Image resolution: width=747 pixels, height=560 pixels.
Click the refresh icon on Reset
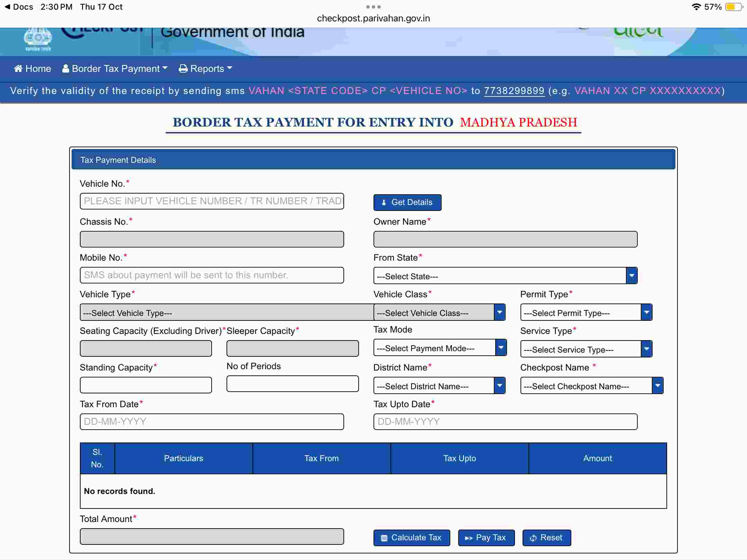pos(533,538)
